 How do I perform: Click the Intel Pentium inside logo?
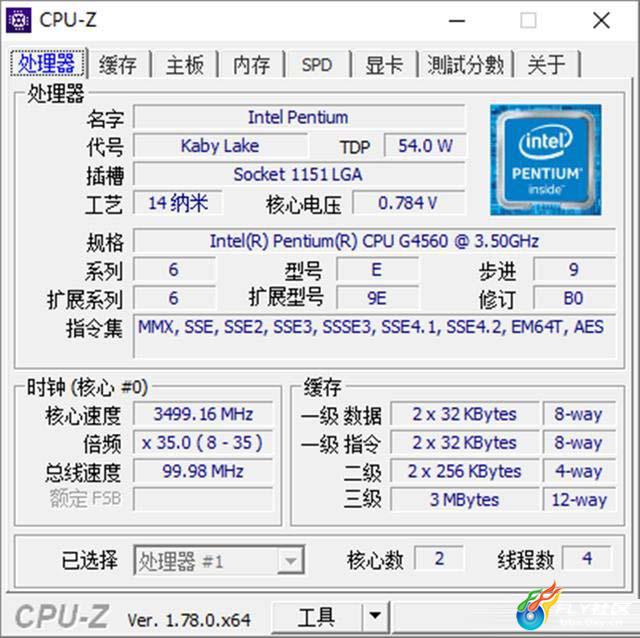545,160
